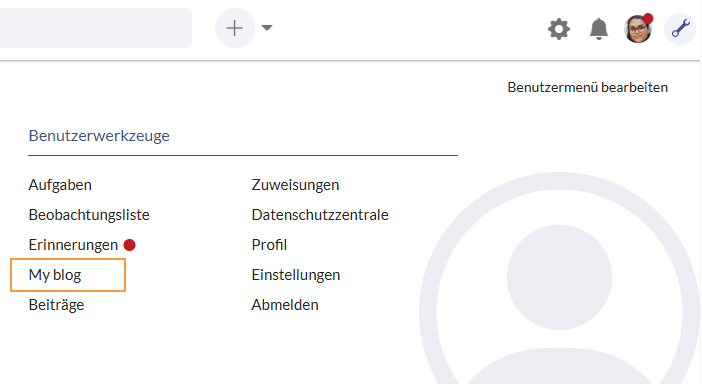Open the wrench tools icon

[680, 29]
